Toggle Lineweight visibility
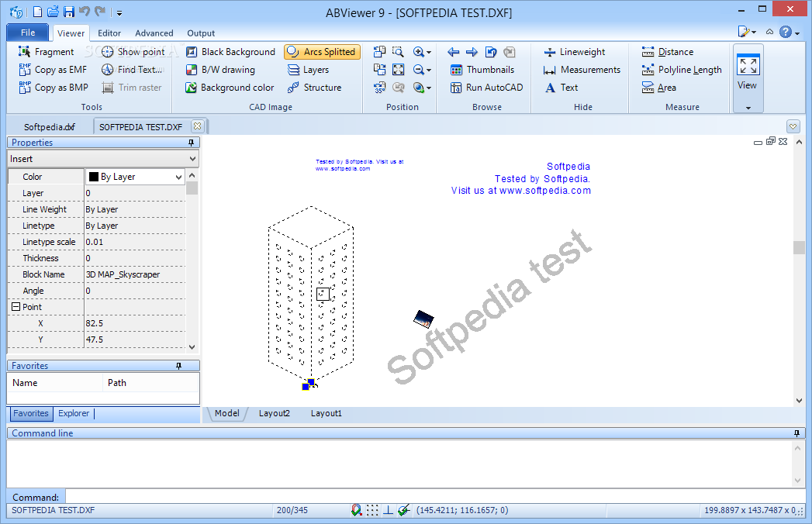This screenshot has height=524, width=812. click(x=575, y=52)
